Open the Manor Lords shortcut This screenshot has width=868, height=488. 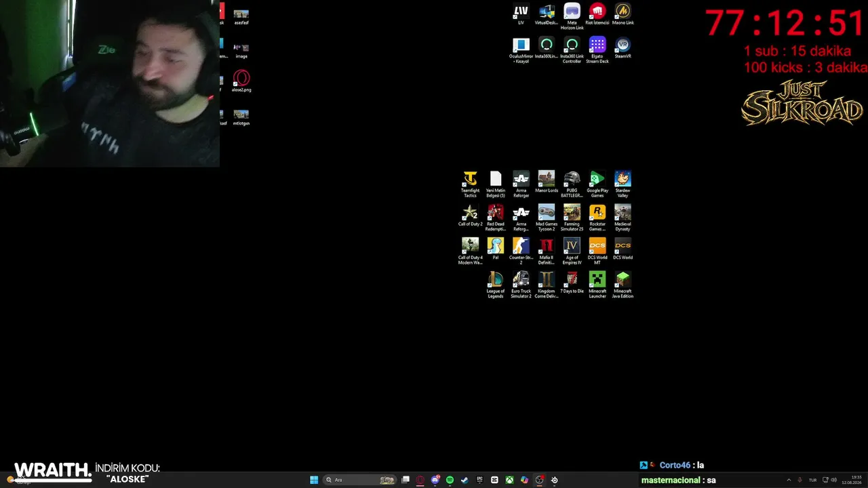pyautogui.click(x=547, y=182)
